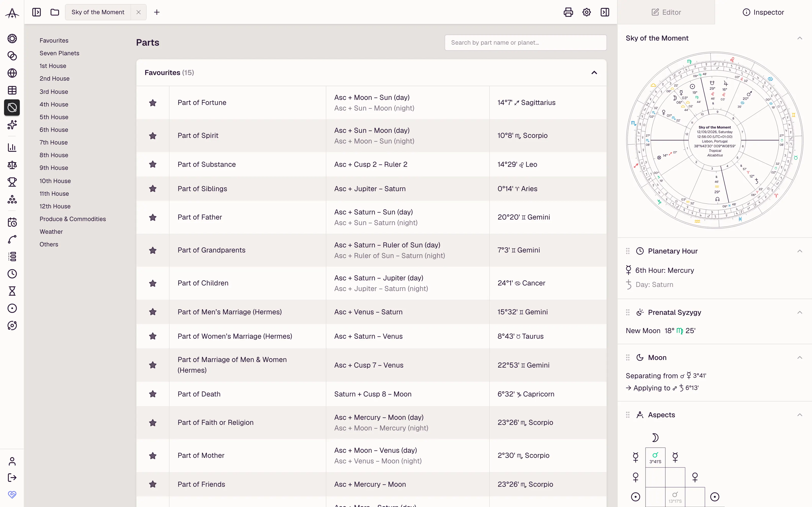
Task: Toggle the star for Part of Death
Action: tap(153, 394)
